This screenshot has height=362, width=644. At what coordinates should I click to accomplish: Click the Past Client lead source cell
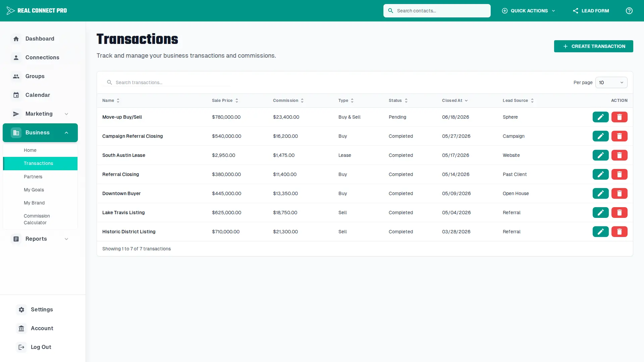click(x=515, y=174)
